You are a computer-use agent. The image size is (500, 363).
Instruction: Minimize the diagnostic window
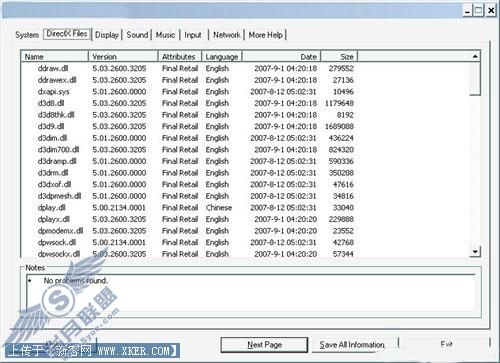[x=468, y=11]
